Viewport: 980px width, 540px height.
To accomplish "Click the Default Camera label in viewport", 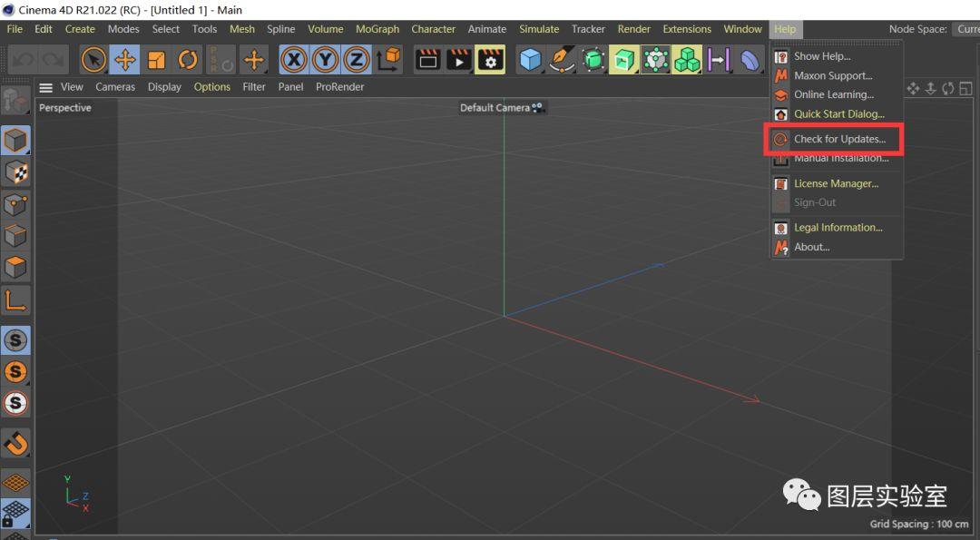I will point(495,108).
